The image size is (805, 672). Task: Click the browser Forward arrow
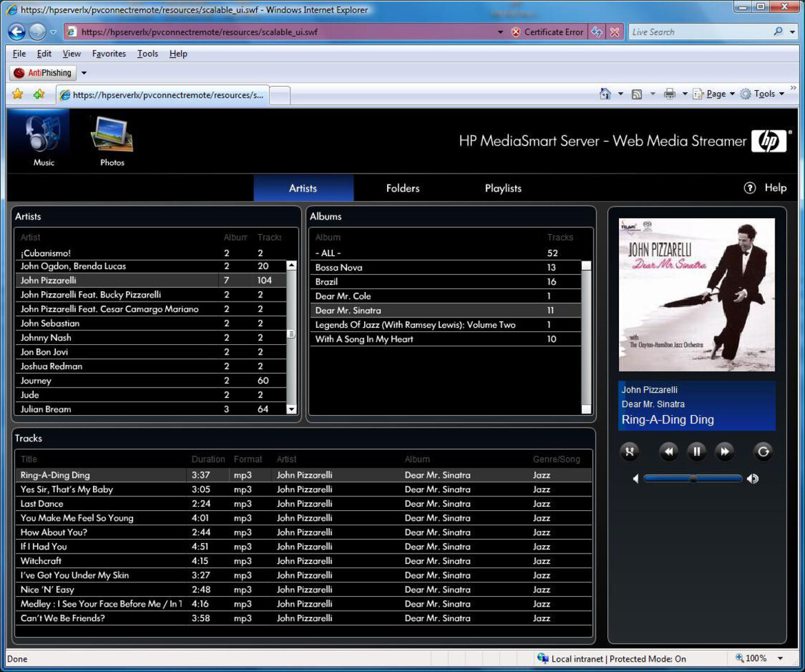tap(37, 32)
